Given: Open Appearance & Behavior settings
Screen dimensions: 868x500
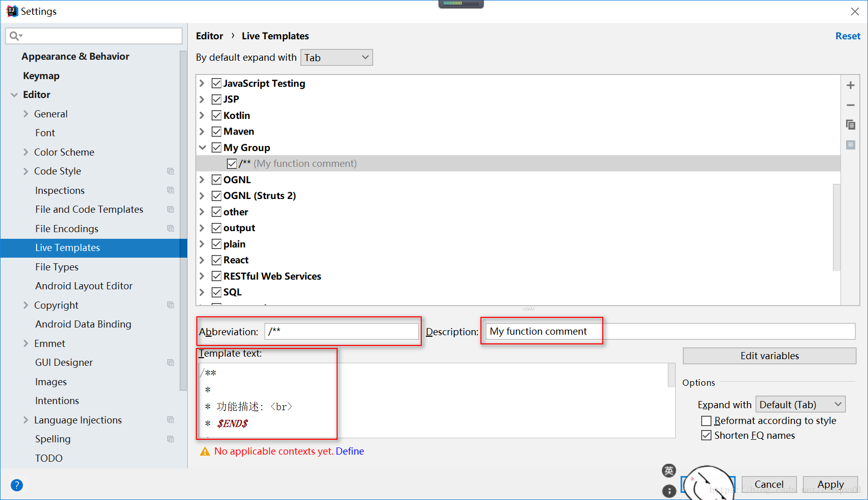Looking at the screenshot, I should coord(75,57).
